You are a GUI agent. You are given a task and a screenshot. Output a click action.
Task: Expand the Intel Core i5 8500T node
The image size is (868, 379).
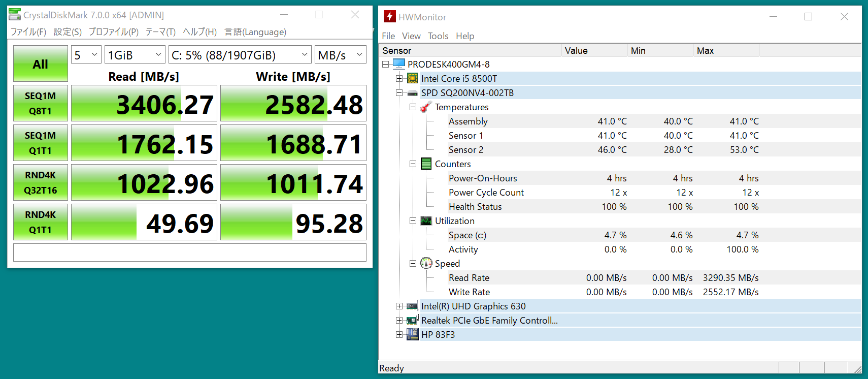tap(399, 79)
